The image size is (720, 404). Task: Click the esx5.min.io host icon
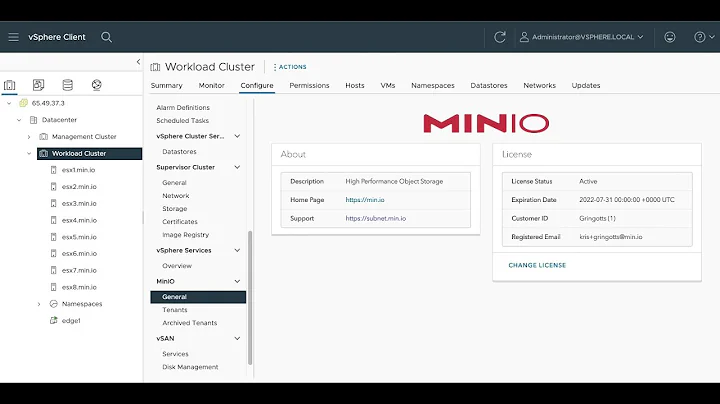click(x=53, y=237)
